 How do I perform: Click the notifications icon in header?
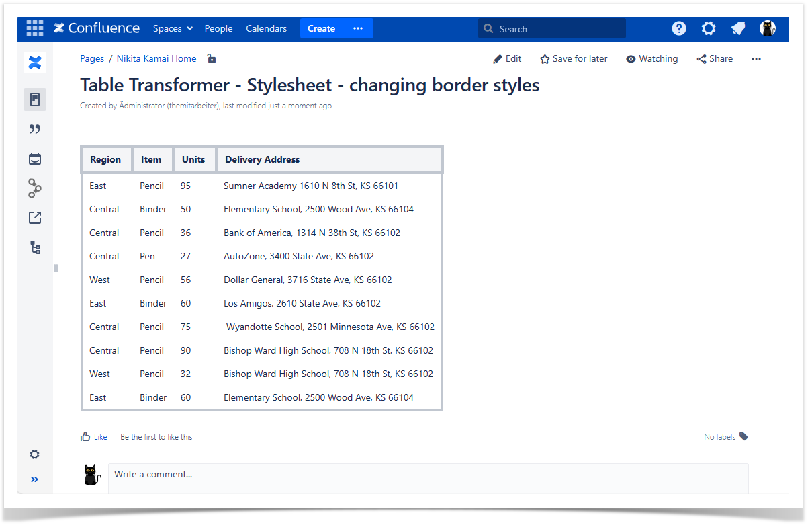(x=738, y=28)
